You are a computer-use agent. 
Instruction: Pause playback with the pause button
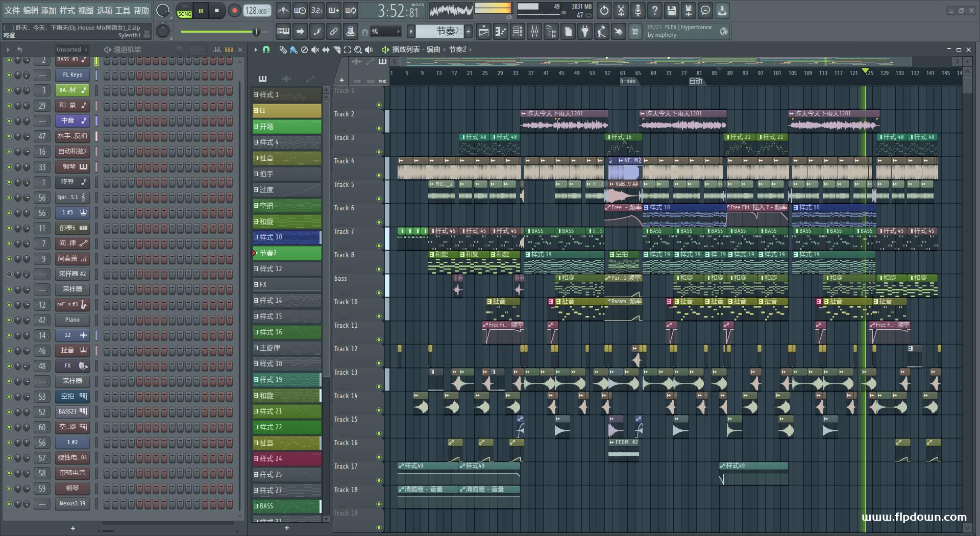click(201, 11)
